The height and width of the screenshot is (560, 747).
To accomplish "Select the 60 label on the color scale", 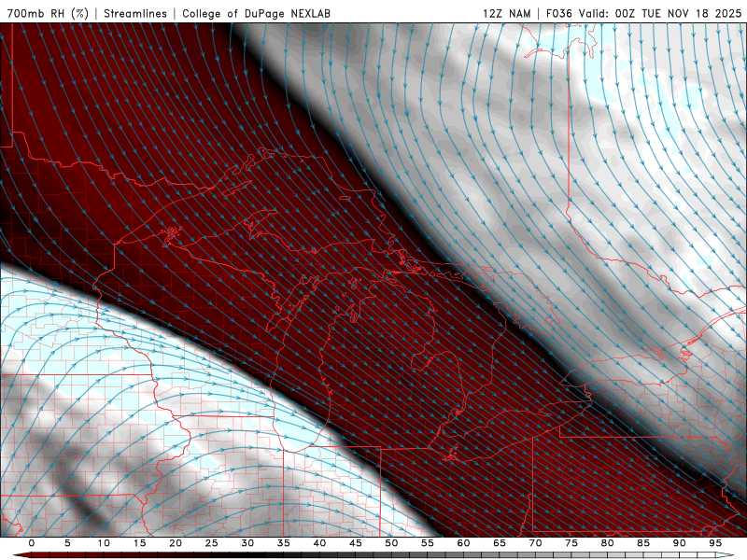I will [463, 543].
